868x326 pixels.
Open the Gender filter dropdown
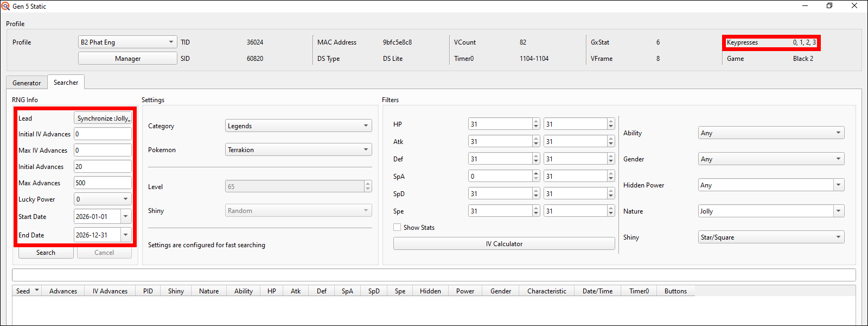(x=771, y=159)
